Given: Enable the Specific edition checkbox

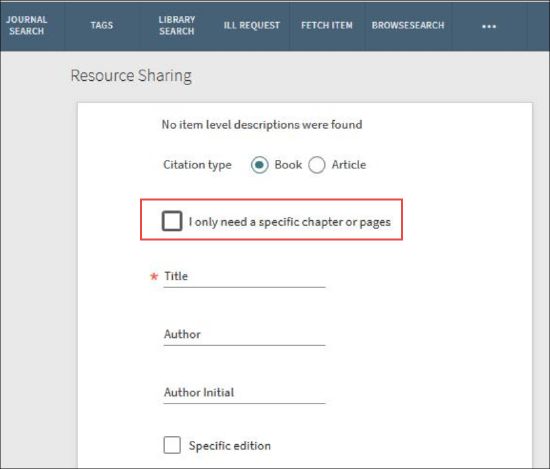Looking at the screenshot, I should coord(172,445).
